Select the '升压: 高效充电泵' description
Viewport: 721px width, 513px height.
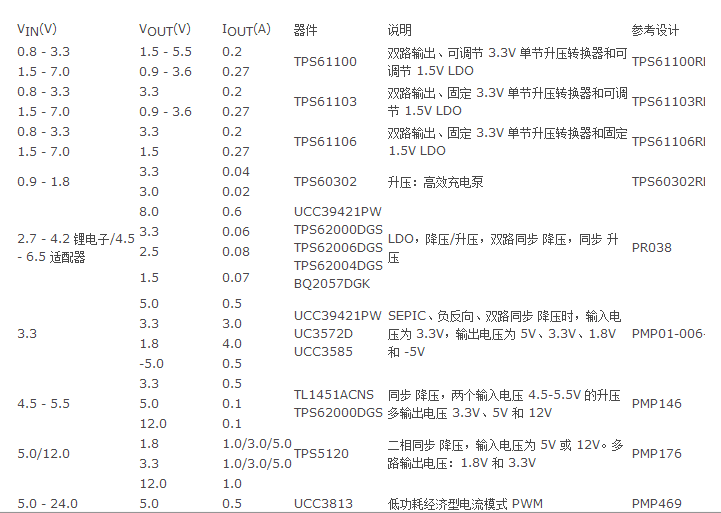[435, 182]
